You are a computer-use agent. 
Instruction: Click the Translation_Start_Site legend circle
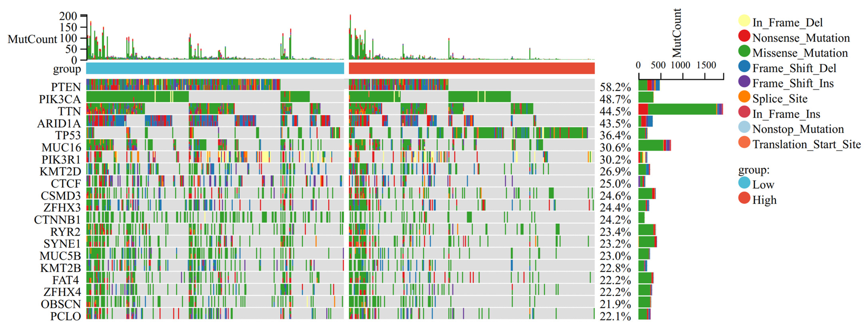click(x=744, y=142)
